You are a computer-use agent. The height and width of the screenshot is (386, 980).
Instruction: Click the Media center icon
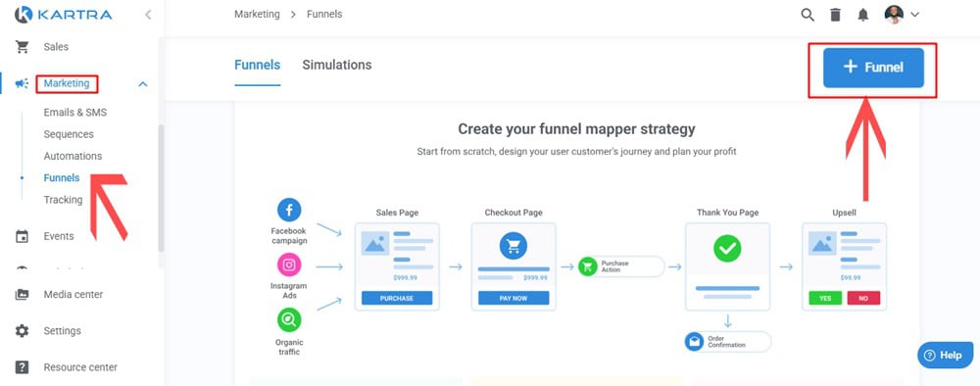(x=22, y=294)
